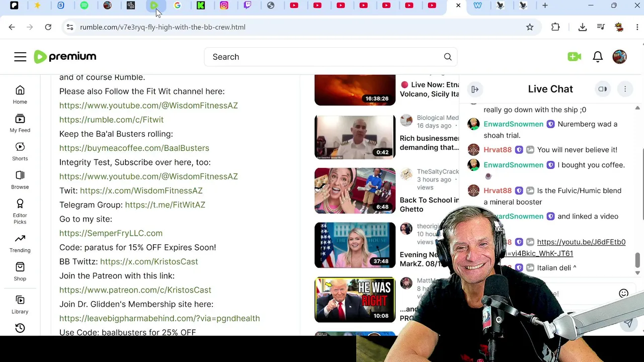Click the green go-live camera icon
The height and width of the screenshot is (362, 644).
click(x=574, y=57)
